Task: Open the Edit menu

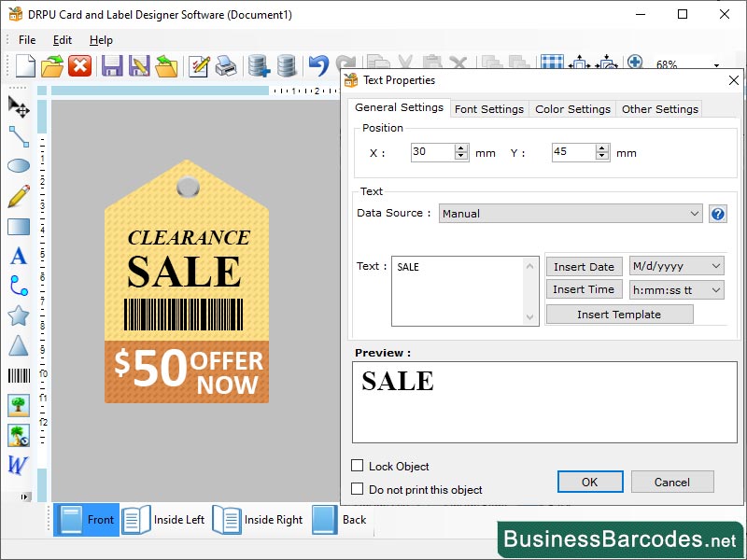Action: 63,40
